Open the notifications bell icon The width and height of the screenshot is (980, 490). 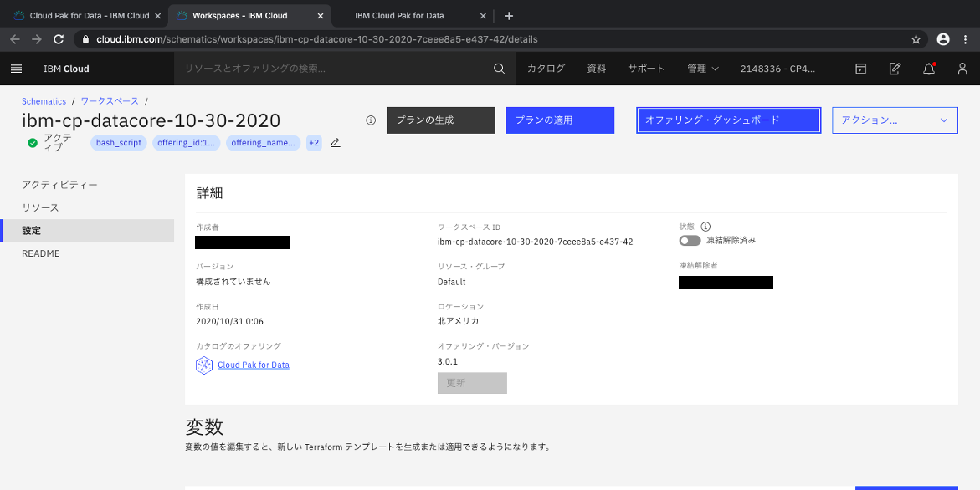[930, 69]
